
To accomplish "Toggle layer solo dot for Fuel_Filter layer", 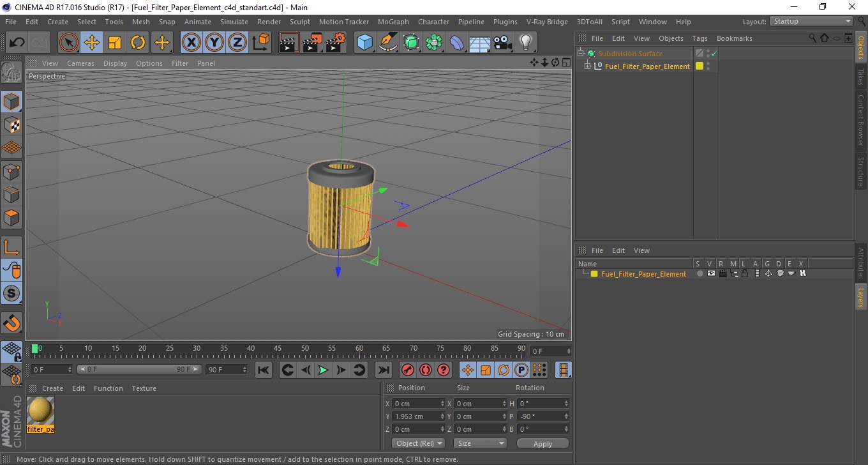I will click(x=700, y=273).
